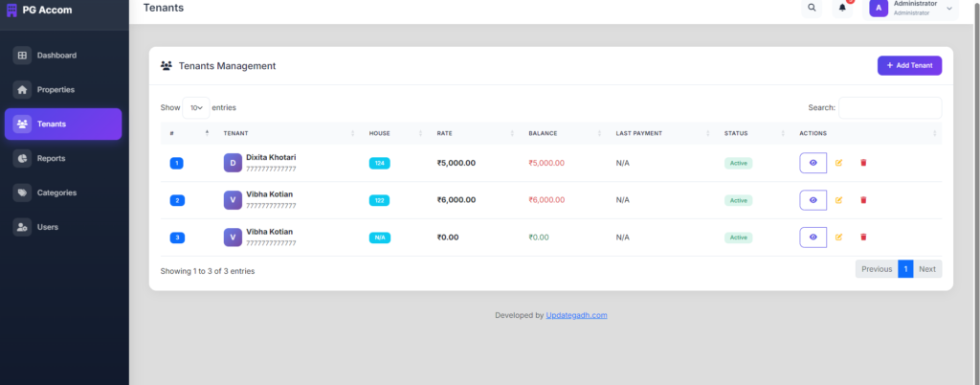Open Users in the sidebar
The height and width of the screenshot is (385, 980).
63,227
